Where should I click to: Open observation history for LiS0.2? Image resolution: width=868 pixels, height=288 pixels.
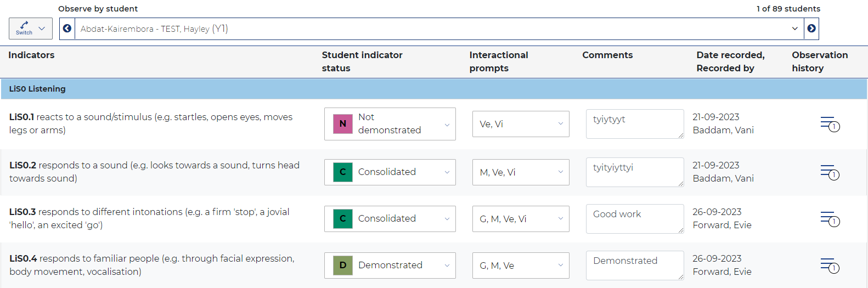point(830,172)
